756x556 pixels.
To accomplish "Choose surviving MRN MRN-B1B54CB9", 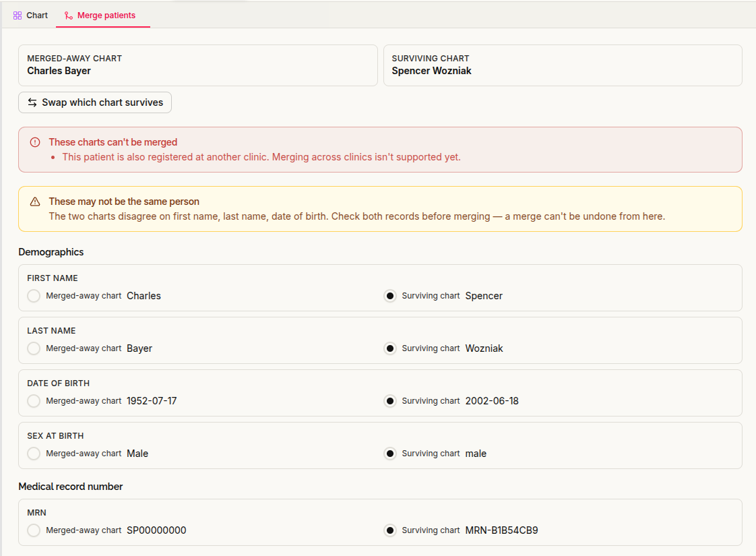I will point(390,530).
